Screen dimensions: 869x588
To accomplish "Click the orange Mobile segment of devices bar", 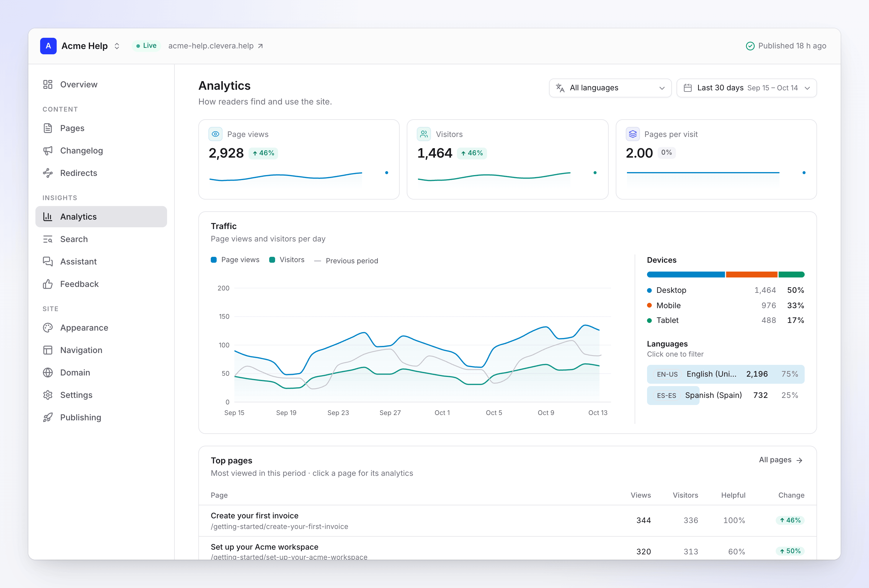I will [x=752, y=275].
